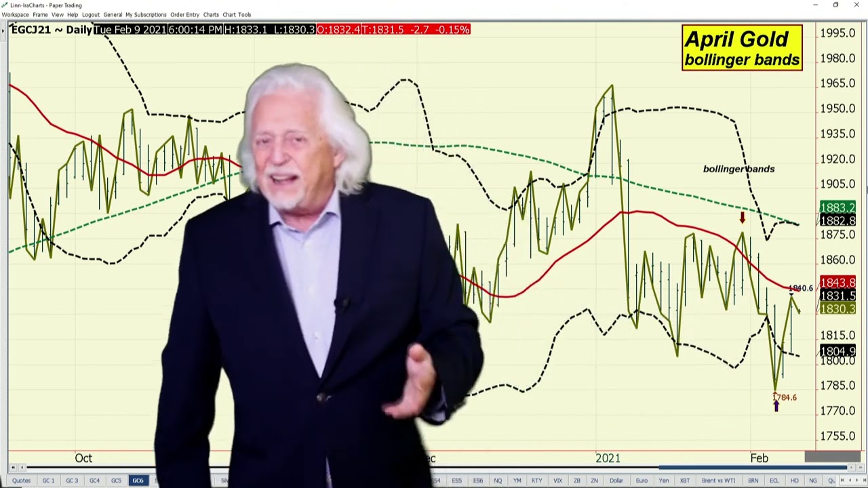This screenshot has width=868, height=488.
Task: Switch to the RTY tab
Action: [536, 481]
